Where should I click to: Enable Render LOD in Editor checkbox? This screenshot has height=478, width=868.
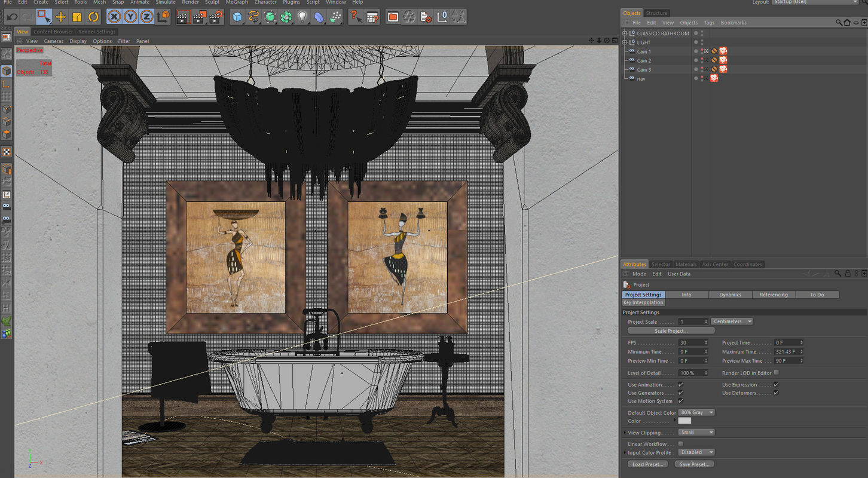click(x=776, y=372)
